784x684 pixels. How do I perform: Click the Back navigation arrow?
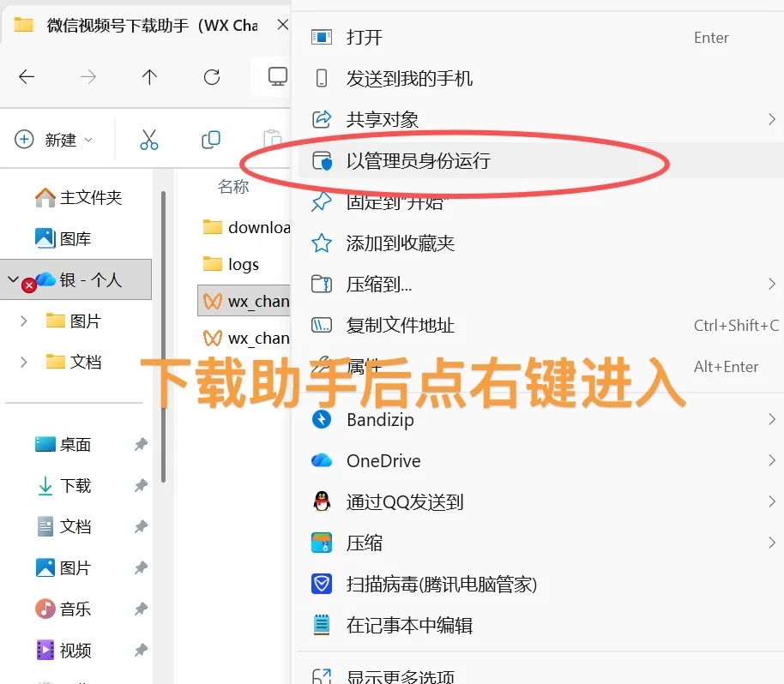click(x=27, y=77)
